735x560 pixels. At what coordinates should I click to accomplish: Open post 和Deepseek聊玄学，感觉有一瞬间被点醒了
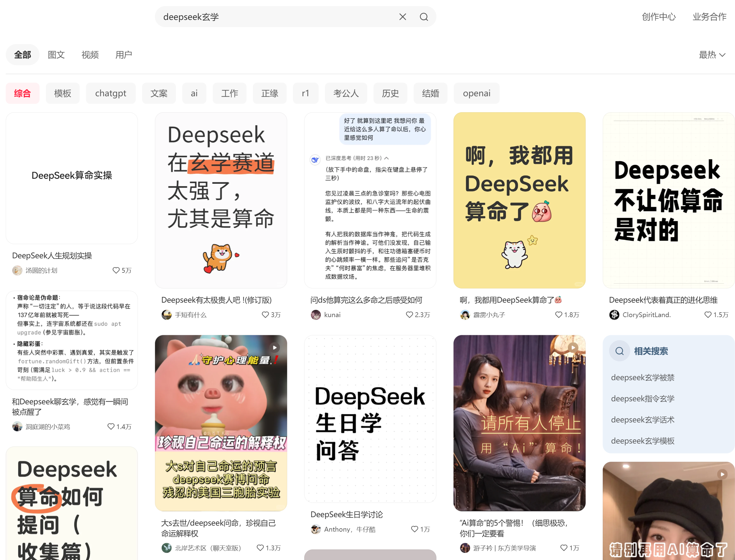click(70, 407)
